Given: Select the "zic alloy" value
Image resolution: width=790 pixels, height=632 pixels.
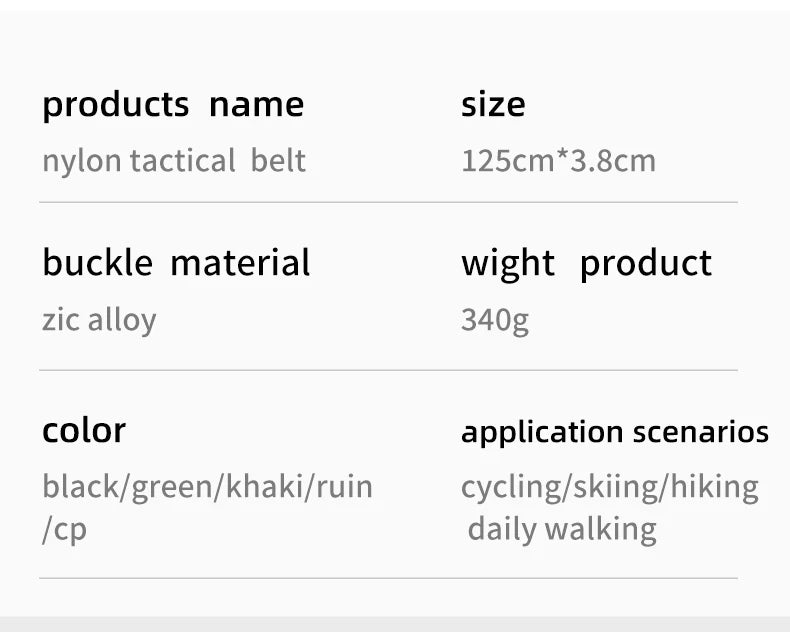Looking at the screenshot, I should pos(99,320).
